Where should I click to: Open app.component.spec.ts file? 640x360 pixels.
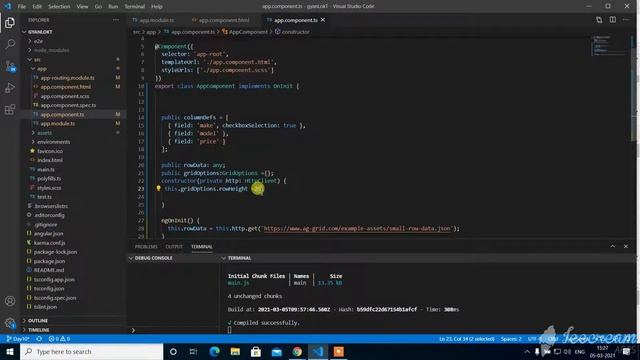(x=69, y=105)
